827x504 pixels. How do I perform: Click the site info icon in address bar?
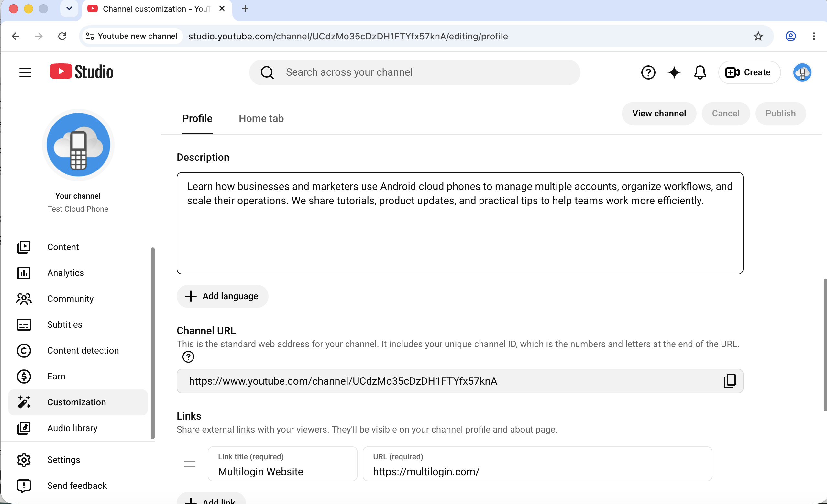(90, 36)
